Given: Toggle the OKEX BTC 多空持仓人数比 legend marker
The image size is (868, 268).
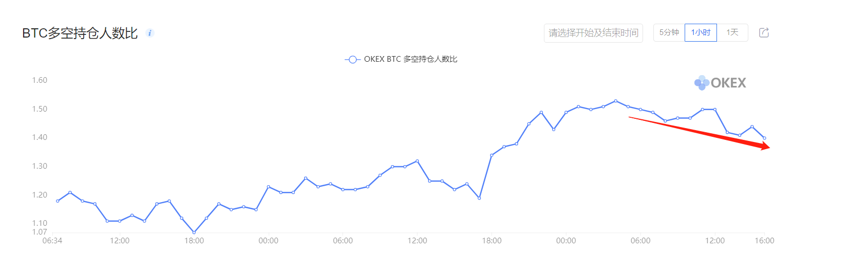Looking at the screenshot, I should point(352,60).
